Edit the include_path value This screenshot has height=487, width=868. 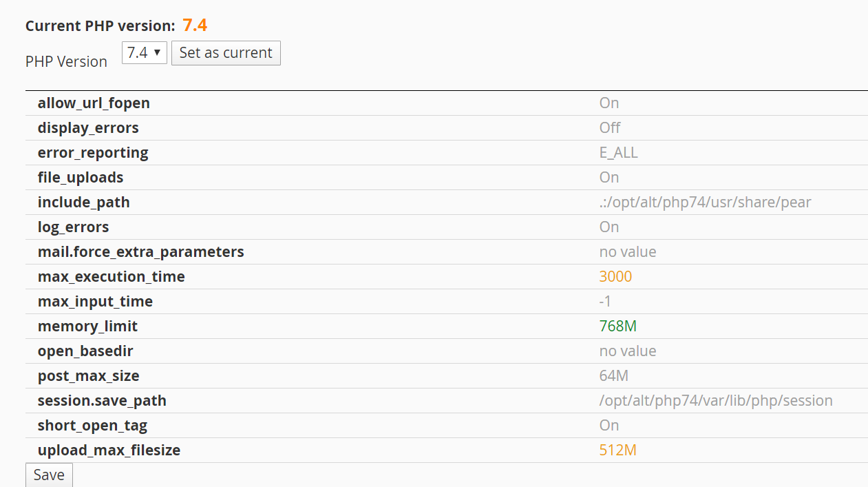coord(705,203)
